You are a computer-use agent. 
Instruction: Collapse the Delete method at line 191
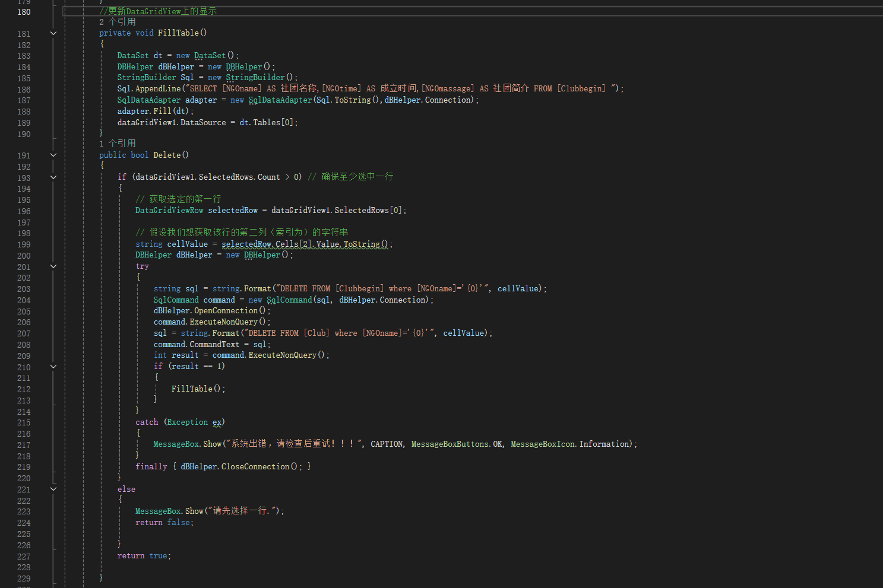pyautogui.click(x=53, y=155)
